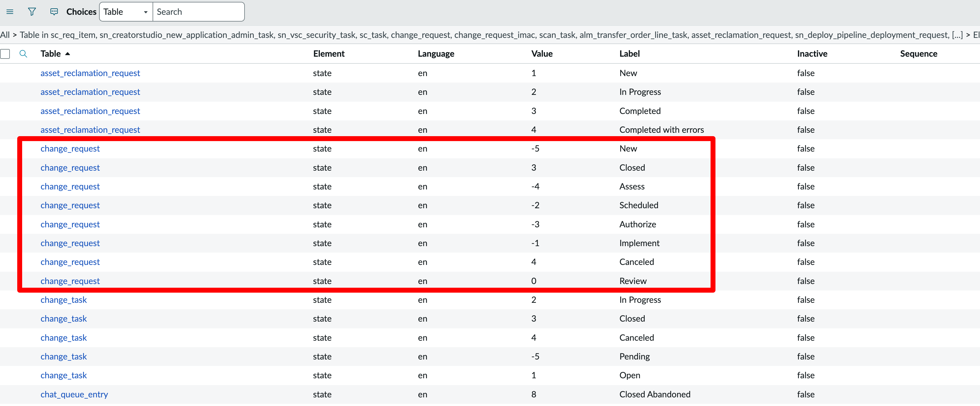Screen dimensions: 980x406
Task: Click the Label column header
Action: (629, 54)
